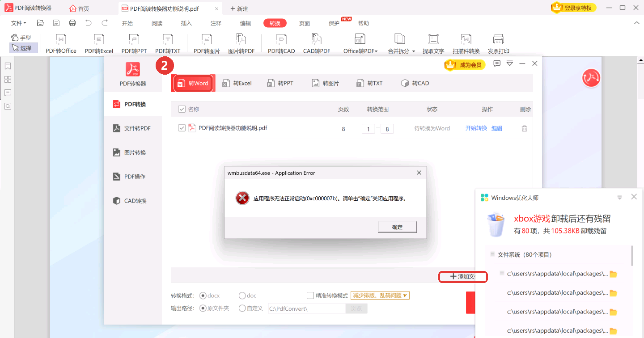Choose the 原文件夹 output path option
Screen dimensions: 644x338
tap(203, 308)
